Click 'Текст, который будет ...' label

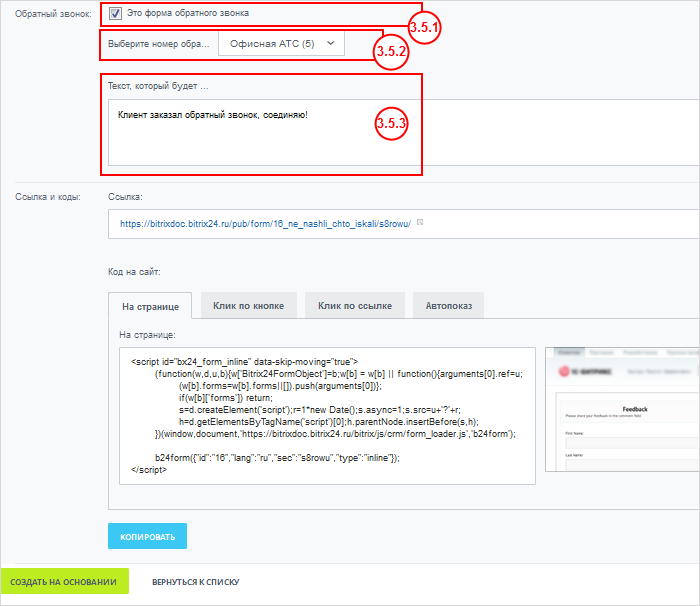158,86
